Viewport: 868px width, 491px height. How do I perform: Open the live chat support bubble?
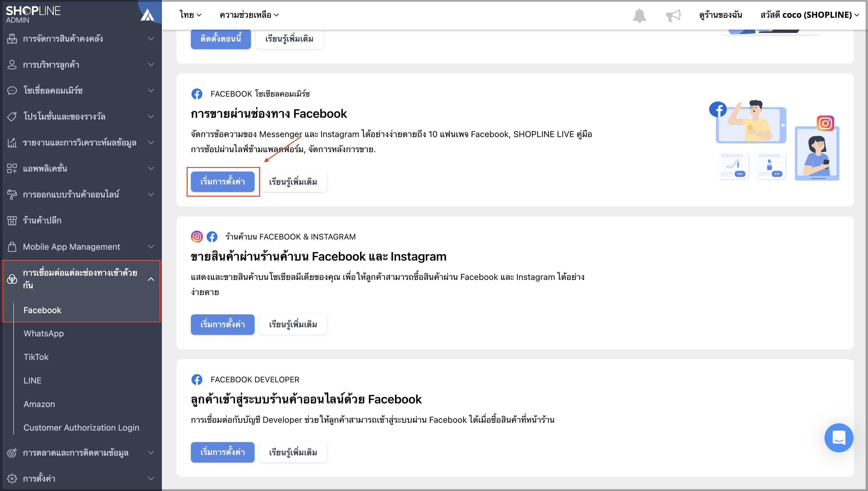[x=838, y=437]
